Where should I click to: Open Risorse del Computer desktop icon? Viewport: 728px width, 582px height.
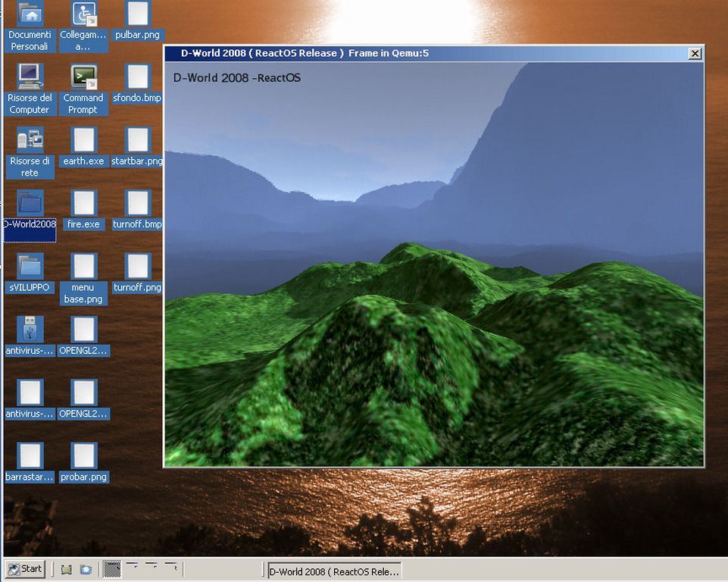click(30, 77)
